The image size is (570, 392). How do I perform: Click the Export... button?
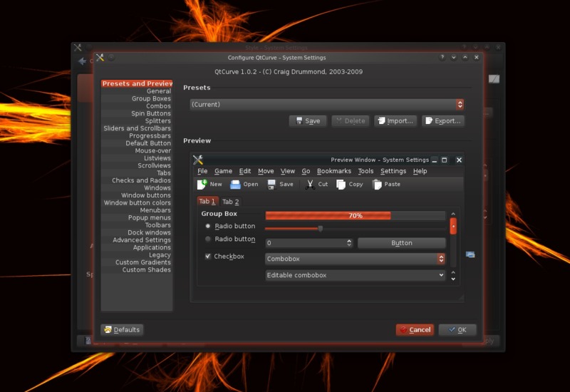pyautogui.click(x=442, y=120)
